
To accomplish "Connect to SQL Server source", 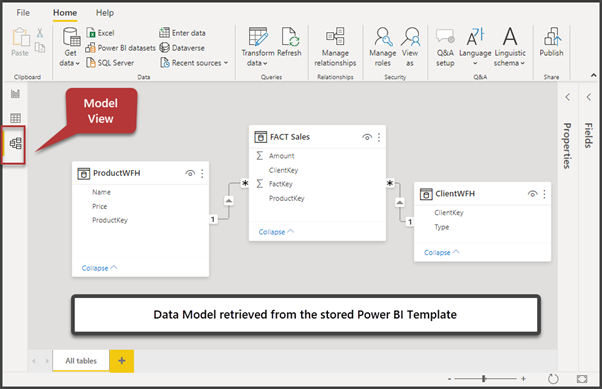I will [110, 63].
